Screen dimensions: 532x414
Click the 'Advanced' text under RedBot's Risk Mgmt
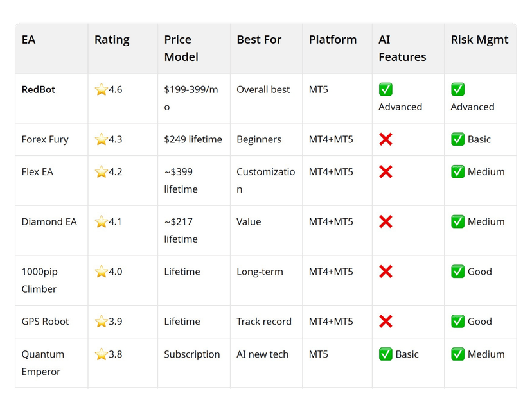pyautogui.click(x=473, y=107)
